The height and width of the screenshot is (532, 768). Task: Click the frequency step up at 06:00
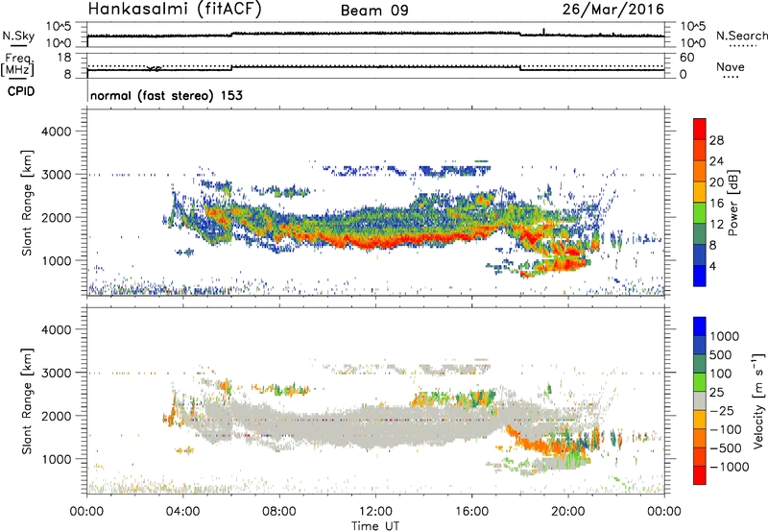tap(231, 68)
